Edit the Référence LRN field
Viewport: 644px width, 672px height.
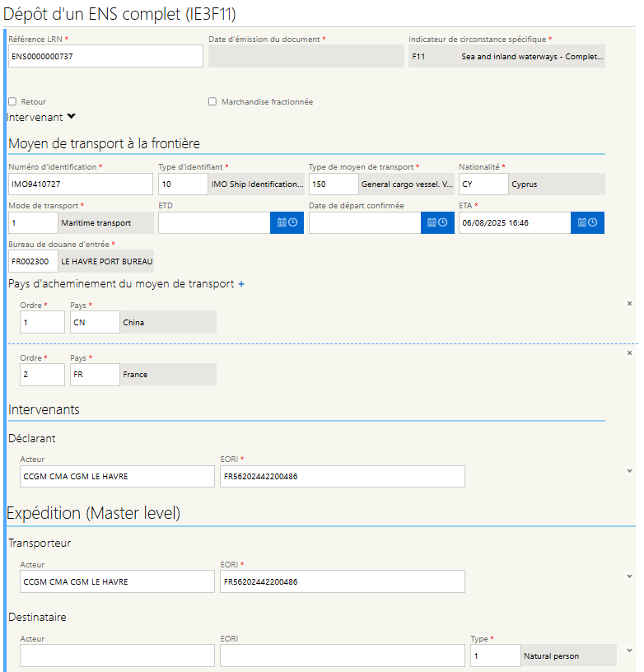pos(105,56)
